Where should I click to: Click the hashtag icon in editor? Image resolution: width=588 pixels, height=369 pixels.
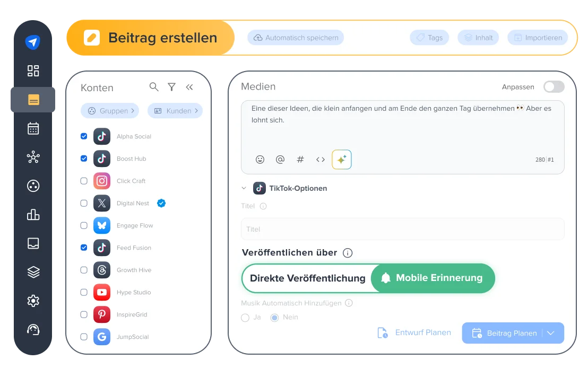(x=300, y=160)
